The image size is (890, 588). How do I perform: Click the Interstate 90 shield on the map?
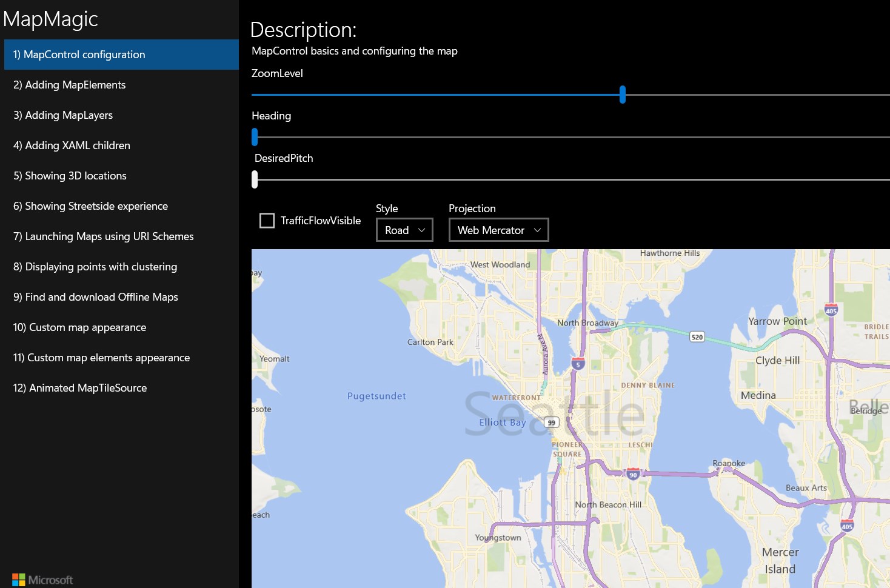pos(633,474)
